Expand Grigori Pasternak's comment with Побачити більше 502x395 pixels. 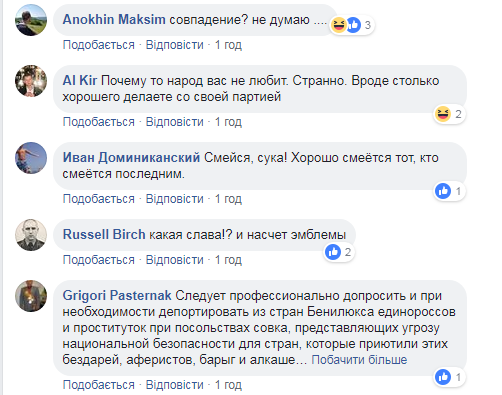(359, 360)
